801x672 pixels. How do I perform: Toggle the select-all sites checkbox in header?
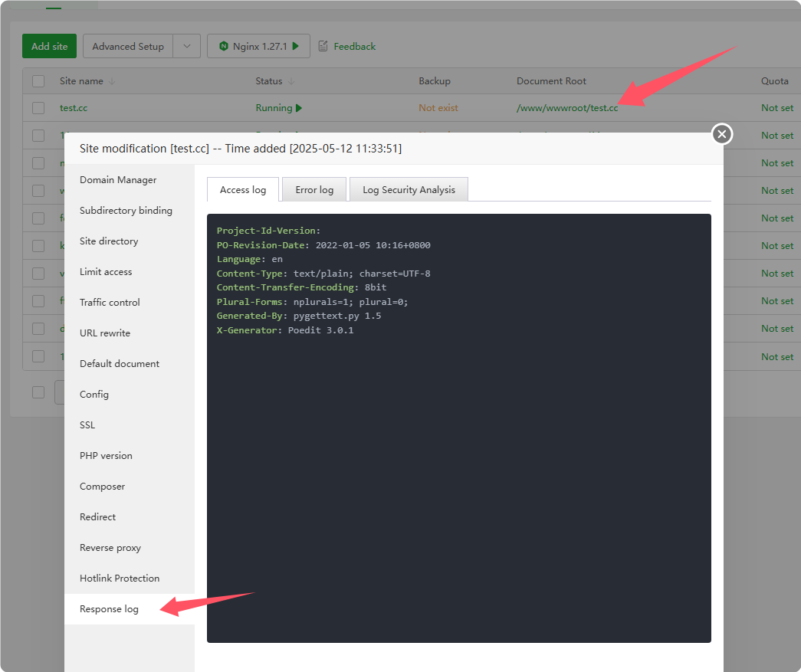(38, 81)
